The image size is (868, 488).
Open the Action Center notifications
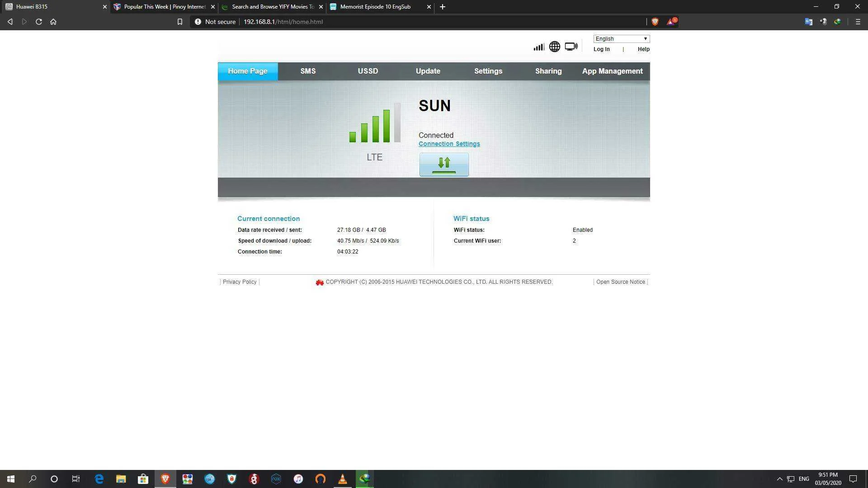[x=853, y=479]
